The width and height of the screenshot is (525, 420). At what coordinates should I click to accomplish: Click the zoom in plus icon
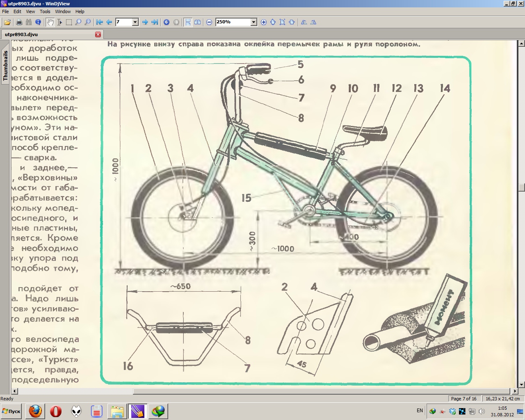264,22
